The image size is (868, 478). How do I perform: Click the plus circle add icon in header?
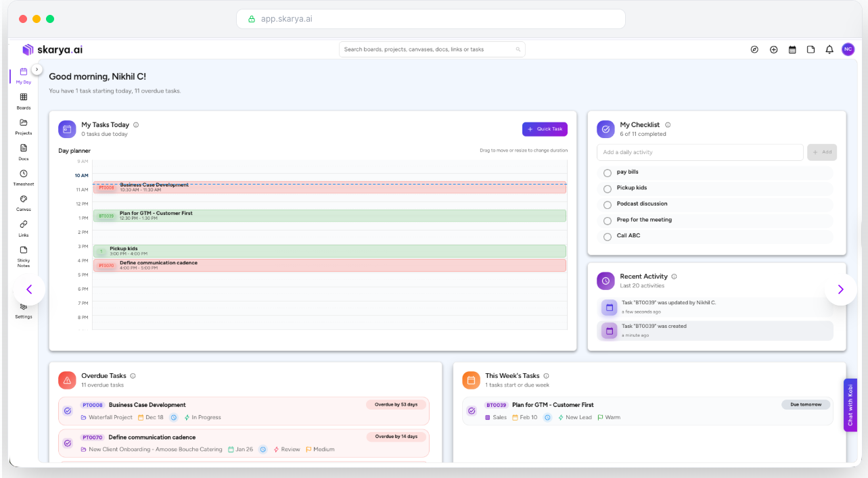pyautogui.click(x=773, y=49)
